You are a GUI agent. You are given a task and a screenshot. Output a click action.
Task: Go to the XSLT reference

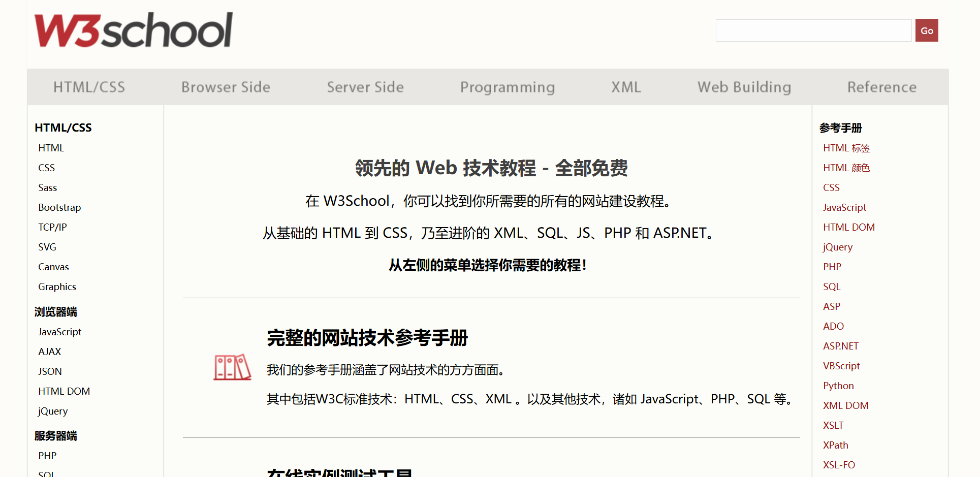pos(833,425)
